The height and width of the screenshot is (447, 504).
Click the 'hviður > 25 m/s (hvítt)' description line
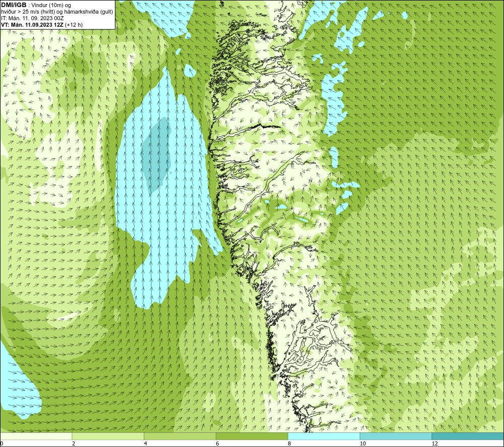(x=57, y=12)
